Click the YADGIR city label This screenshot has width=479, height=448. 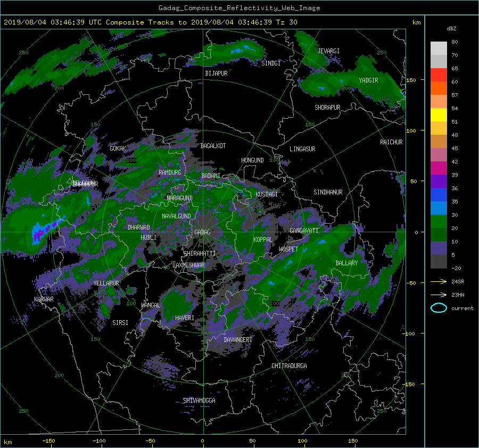pyautogui.click(x=368, y=80)
